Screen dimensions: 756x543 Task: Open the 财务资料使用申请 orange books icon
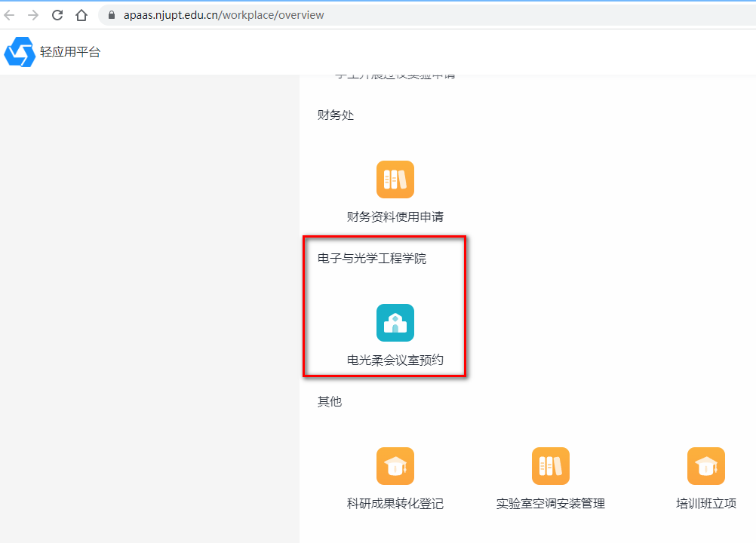point(395,179)
